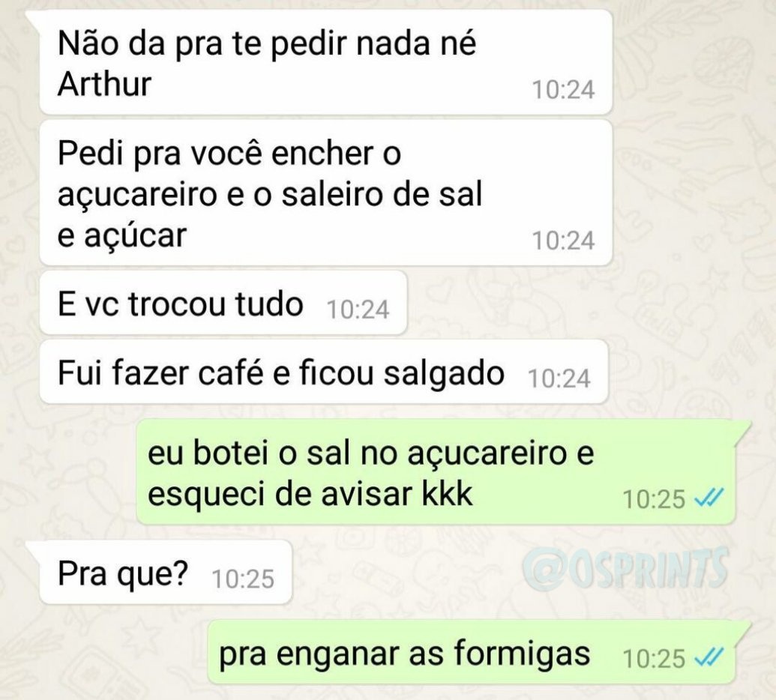This screenshot has width=776, height=700.
Task: Click the 10:25 time next to 'Pra que?'
Action: (x=243, y=579)
